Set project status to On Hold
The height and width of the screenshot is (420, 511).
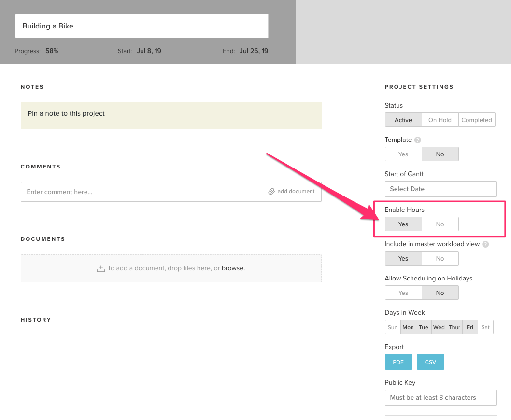coord(440,120)
